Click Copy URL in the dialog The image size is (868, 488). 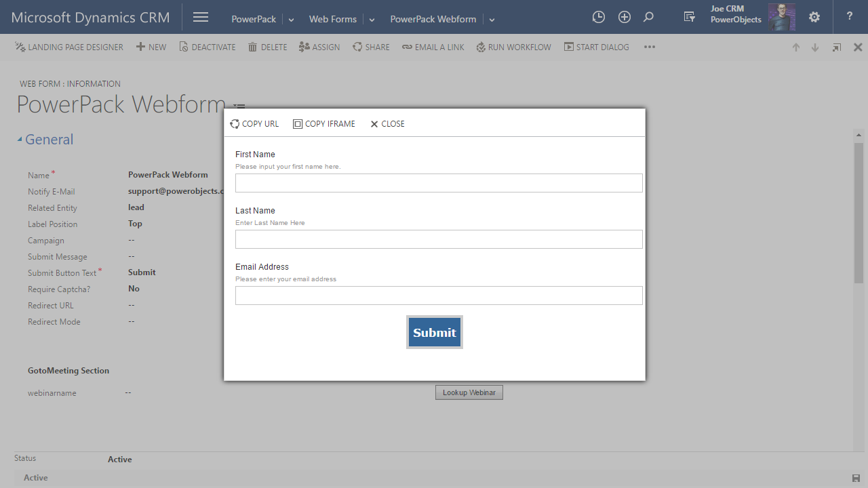[x=254, y=124]
